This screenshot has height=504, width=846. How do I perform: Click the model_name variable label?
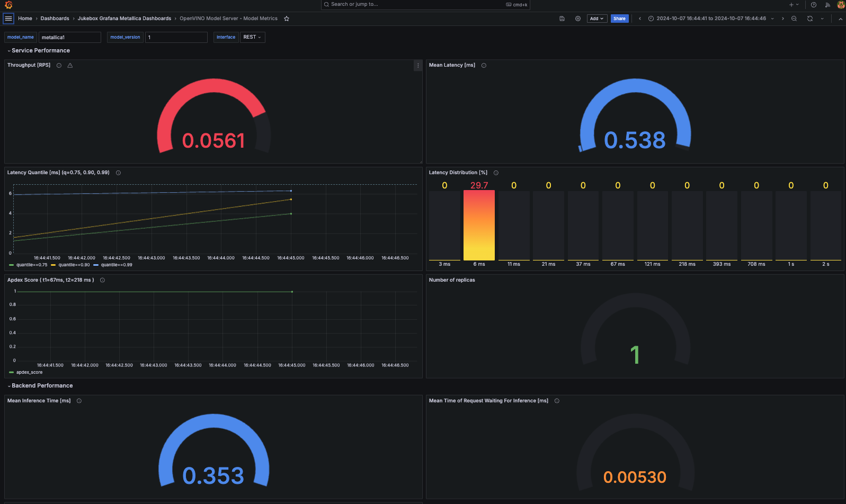click(21, 37)
